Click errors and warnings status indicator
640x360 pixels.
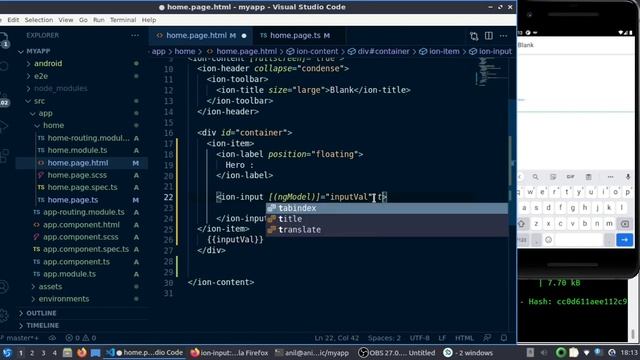point(81,338)
